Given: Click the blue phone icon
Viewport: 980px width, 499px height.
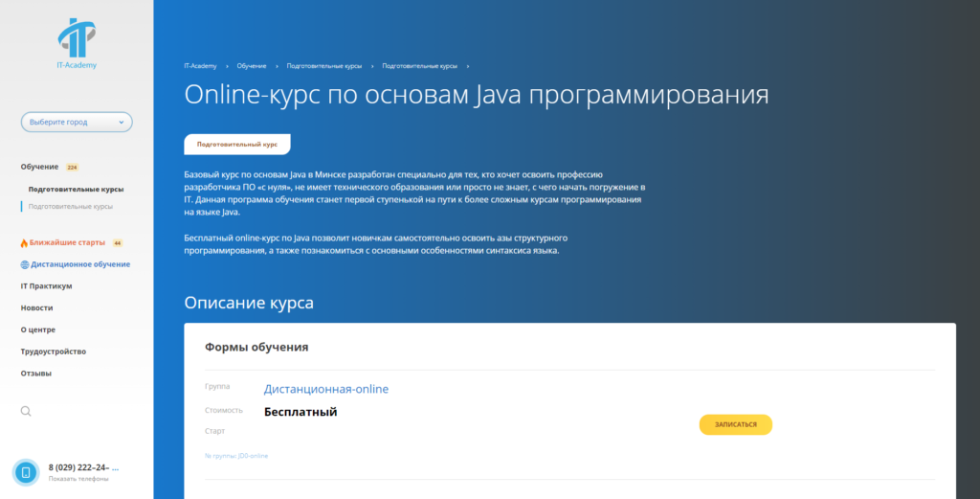Looking at the screenshot, I should [26, 472].
